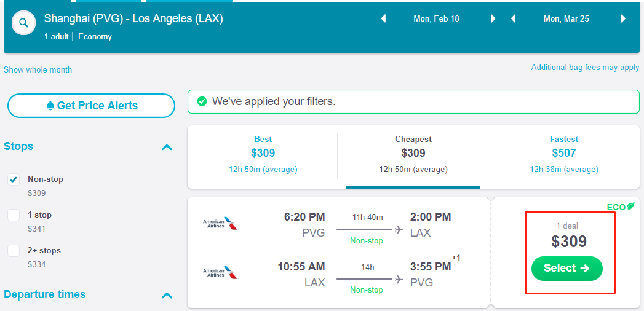The image size is (644, 311).
Task: Open the Show whole month link
Action: (x=38, y=70)
